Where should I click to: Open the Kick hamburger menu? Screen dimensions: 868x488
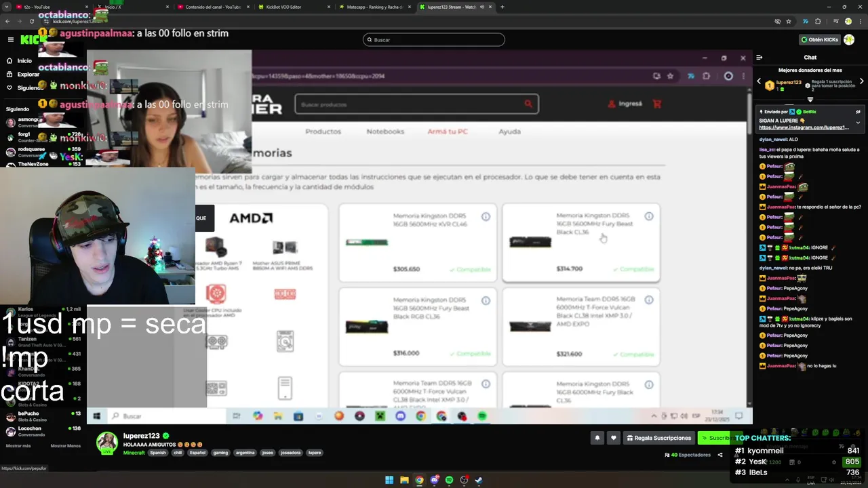pyautogui.click(x=10, y=40)
